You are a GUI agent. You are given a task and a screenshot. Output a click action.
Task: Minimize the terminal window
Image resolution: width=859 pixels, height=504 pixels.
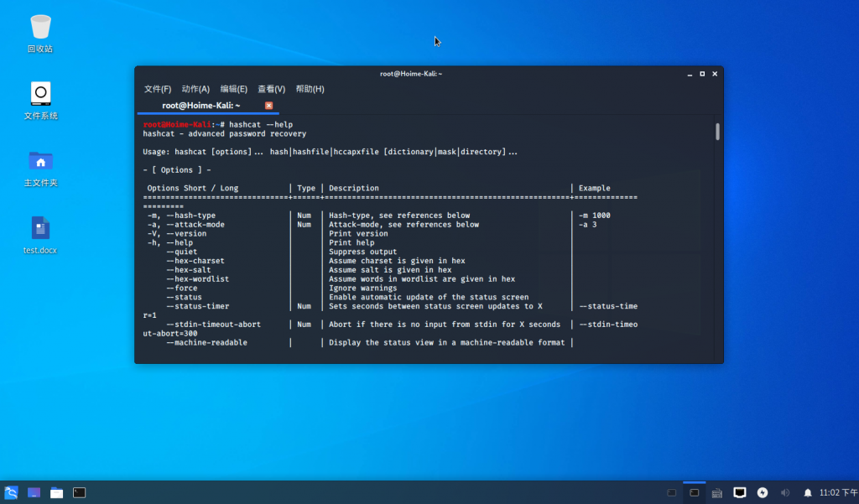pos(690,74)
